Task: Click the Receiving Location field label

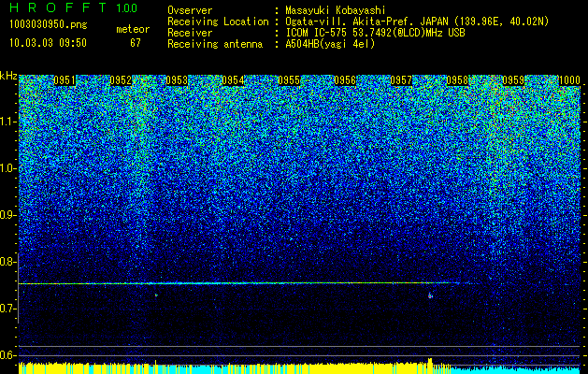Action: (218, 22)
